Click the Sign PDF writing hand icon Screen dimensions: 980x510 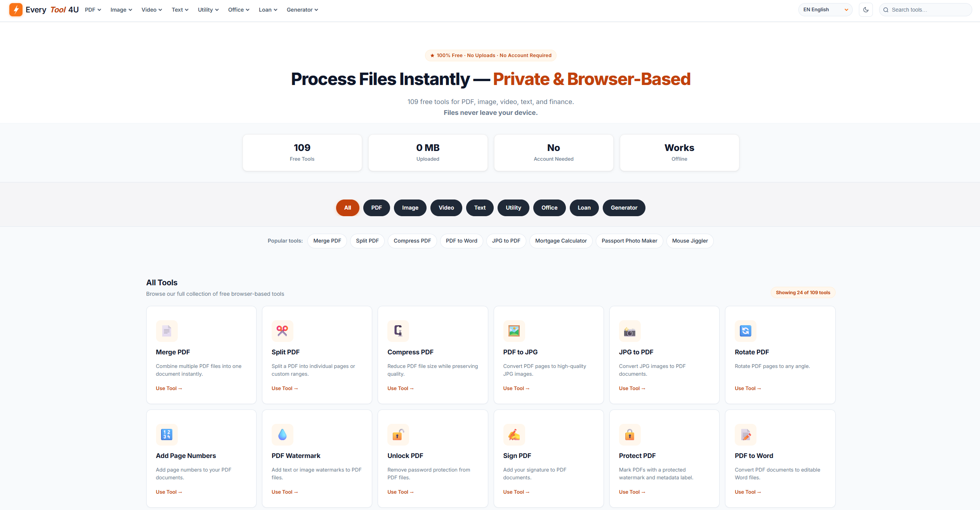point(514,435)
